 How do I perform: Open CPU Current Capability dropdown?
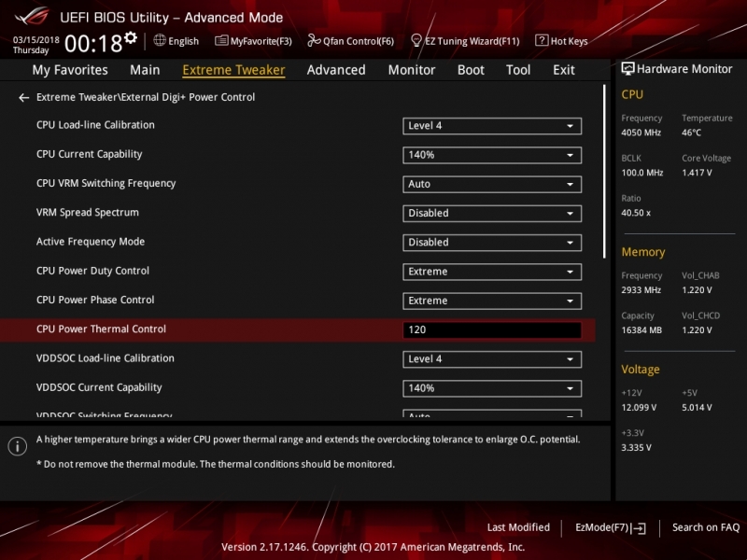pos(492,155)
